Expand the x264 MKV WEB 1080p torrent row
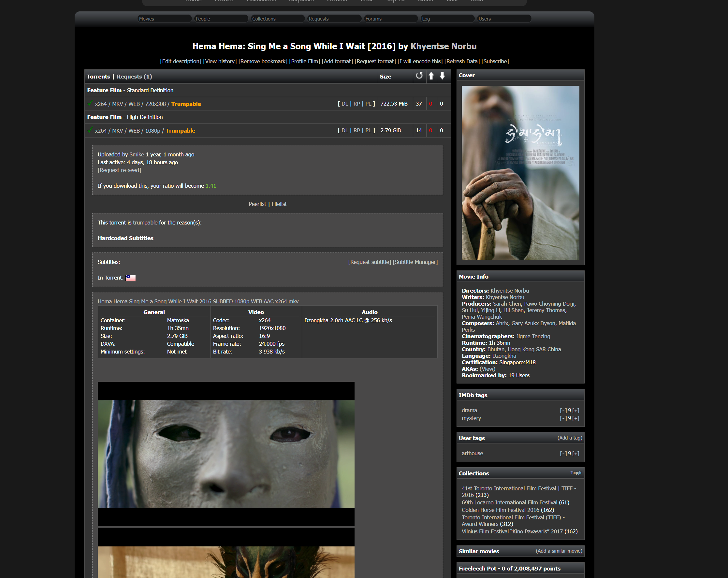The image size is (728, 578). (128, 131)
